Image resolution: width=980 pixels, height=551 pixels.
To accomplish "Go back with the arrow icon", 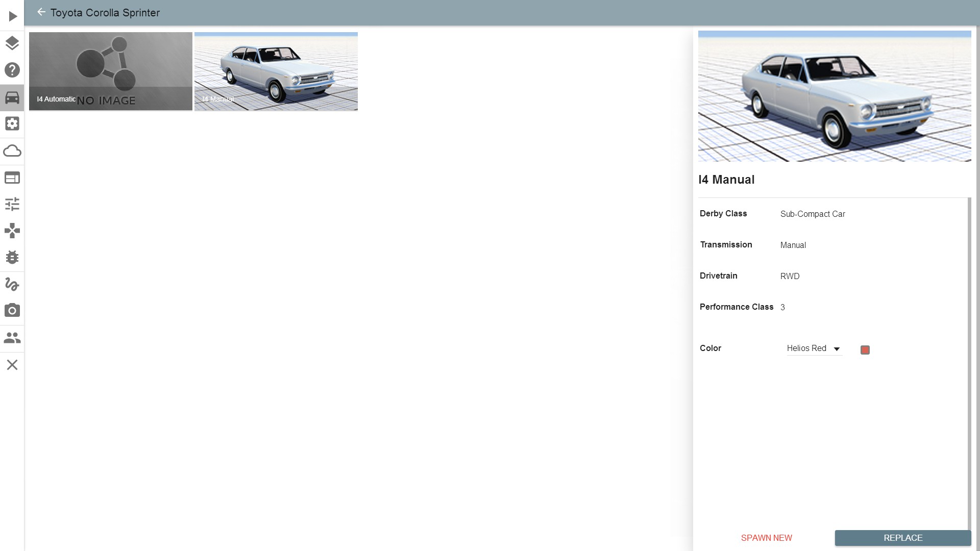I will pyautogui.click(x=41, y=12).
